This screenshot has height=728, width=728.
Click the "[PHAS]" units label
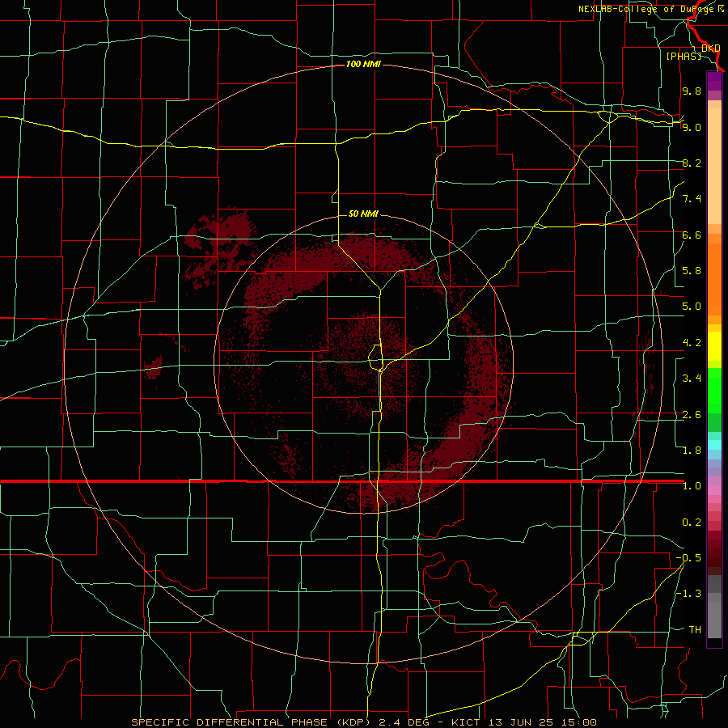click(684, 56)
